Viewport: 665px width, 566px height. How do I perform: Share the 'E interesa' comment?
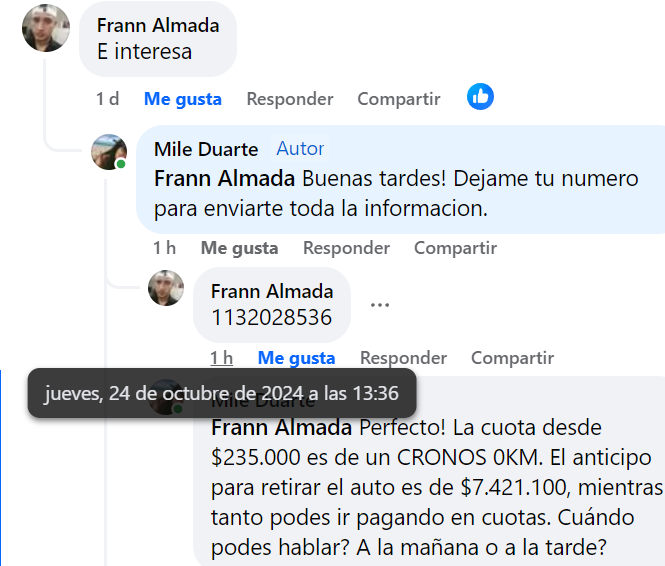[x=399, y=99]
